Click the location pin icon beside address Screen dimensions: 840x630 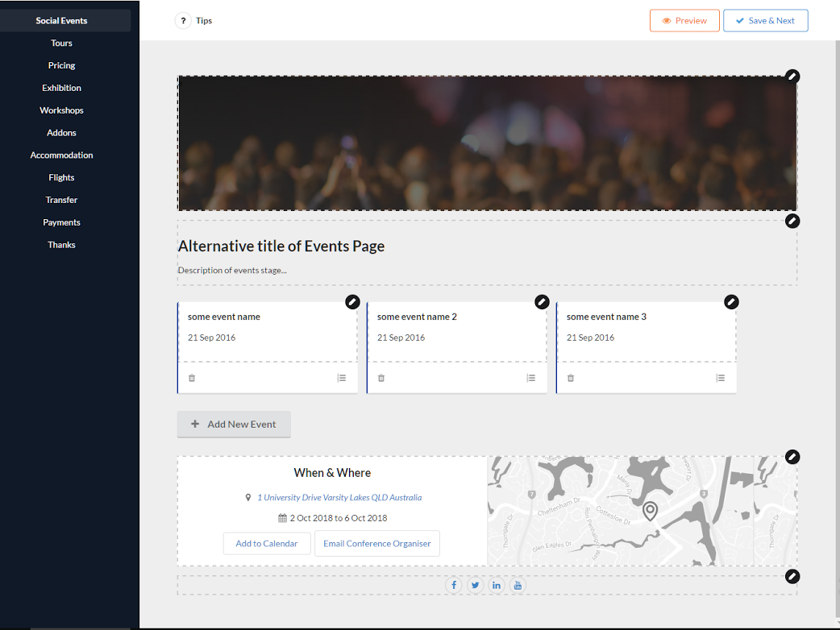(248, 497)
